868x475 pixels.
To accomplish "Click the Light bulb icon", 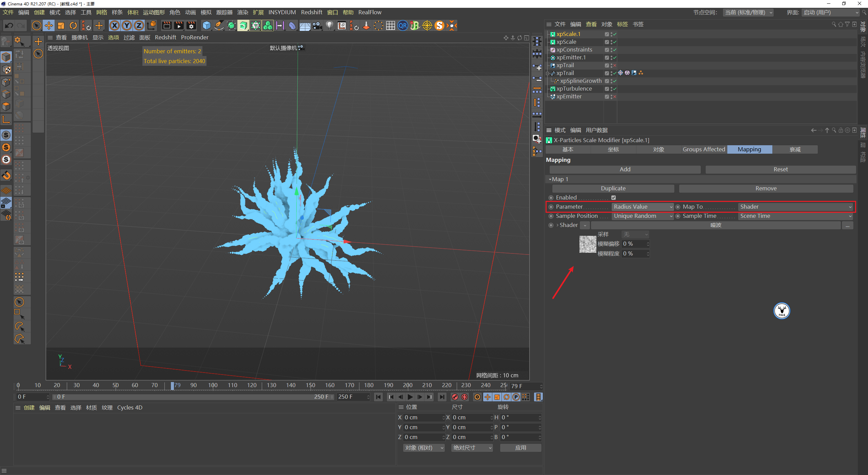I will click(x=330, y=25).
